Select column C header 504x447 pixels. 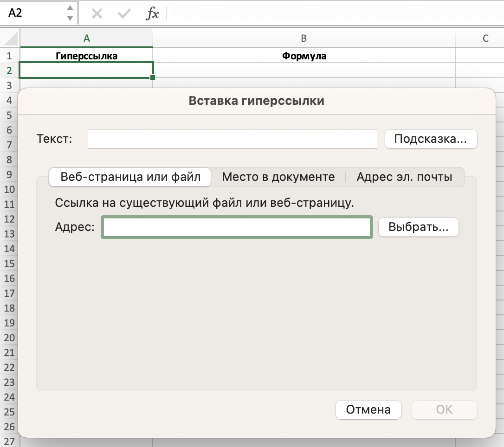[486, 38]
